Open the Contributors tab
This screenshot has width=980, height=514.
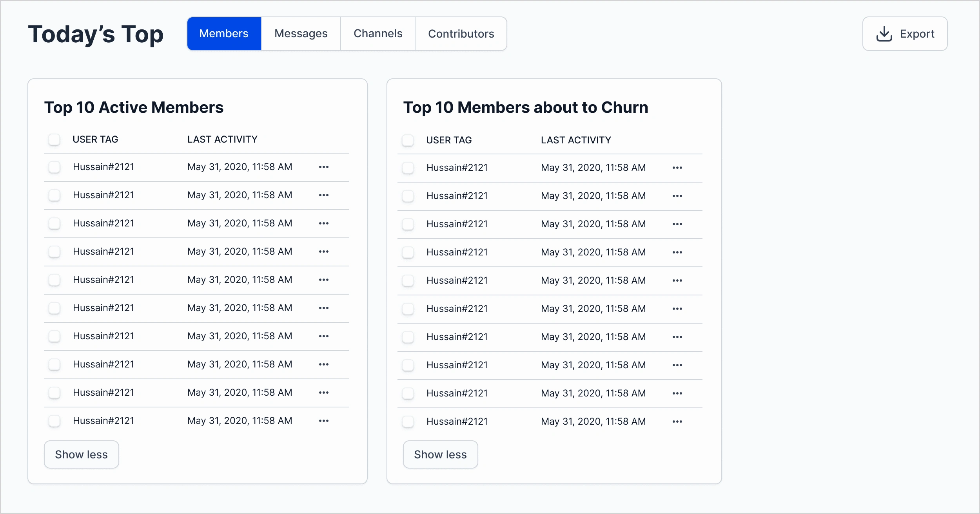pyautogui.click(x=461, y=34)
